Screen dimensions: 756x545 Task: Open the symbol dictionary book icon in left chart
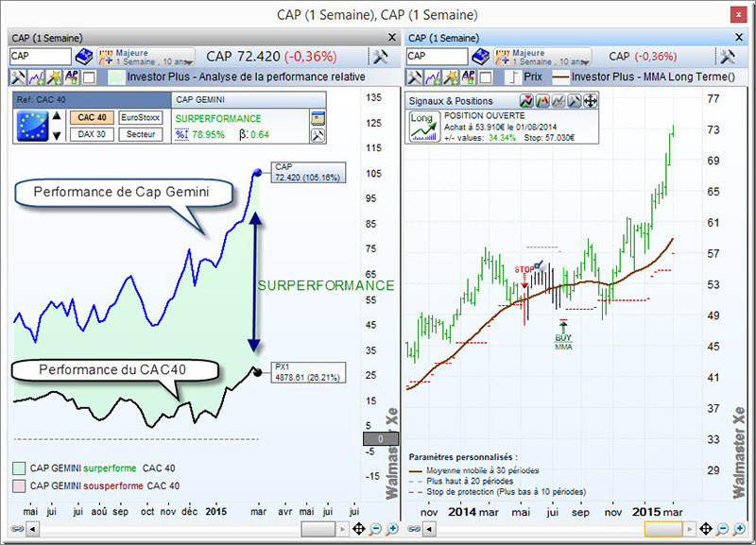coord(84,57)
